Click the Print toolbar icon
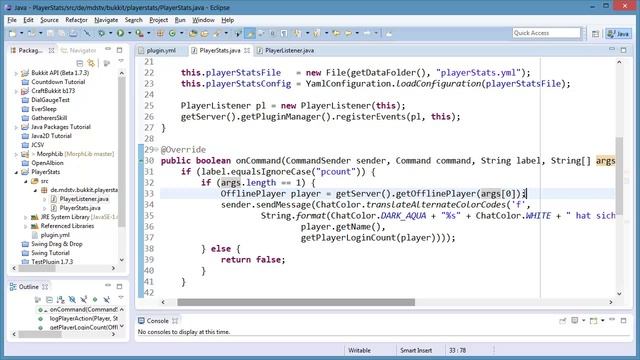Image resolution: width=640 pixels, height=360 pixels. pos(73,33)
